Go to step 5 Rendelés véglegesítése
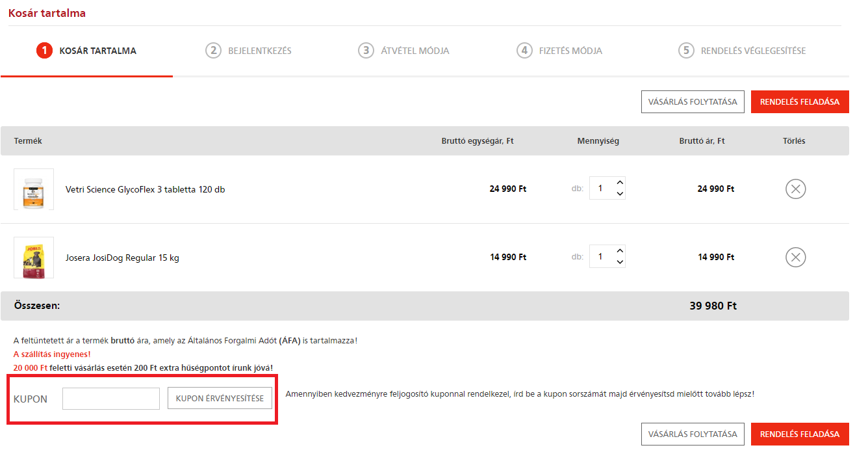The image size is (868, 452). tap(742, 51)
